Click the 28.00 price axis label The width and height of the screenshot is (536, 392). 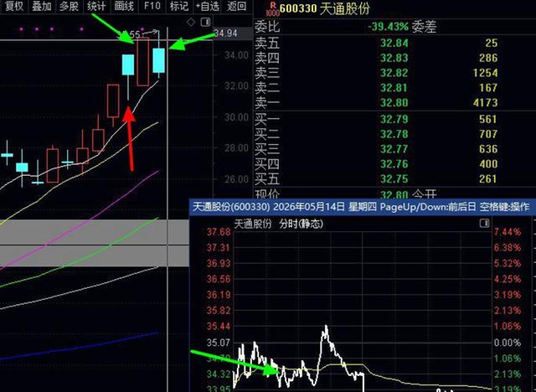(x=236, y=148)
